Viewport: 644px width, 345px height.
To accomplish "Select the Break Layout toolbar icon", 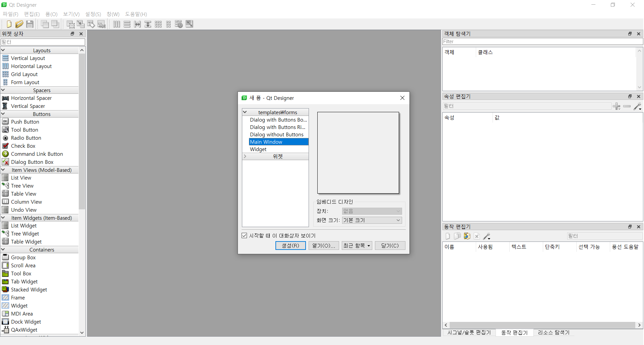I will coord(179,24).
